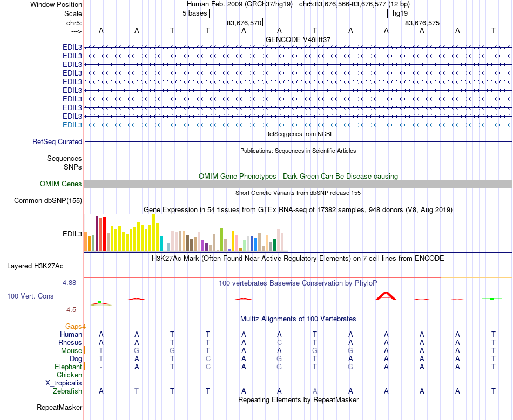The height and width of the screenshot is (420, 513).
Task: Click 'Repeating Elements by RepeatMasker' title
Action: click(x=299, y=399)
